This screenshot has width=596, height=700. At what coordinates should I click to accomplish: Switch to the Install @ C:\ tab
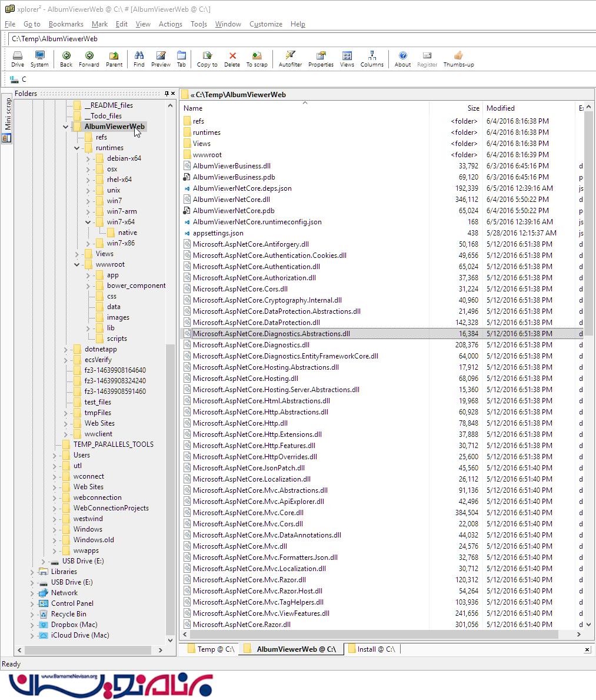[x=372, y=649]
